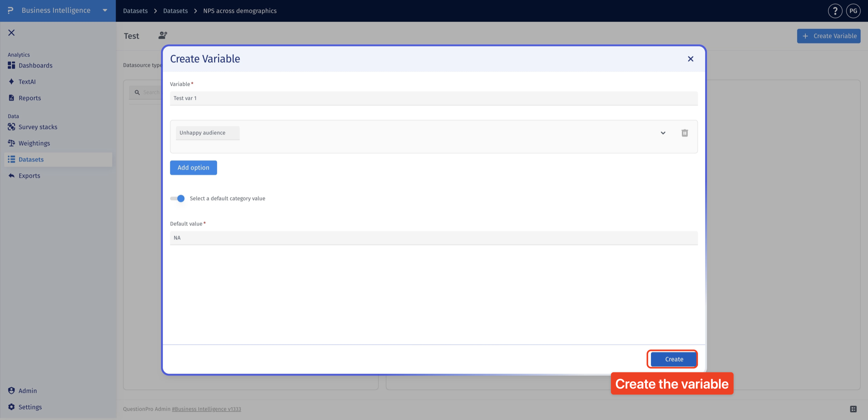Go to second Datasets breadcrumb
This screenshot has width=868, height=420.
176,11
